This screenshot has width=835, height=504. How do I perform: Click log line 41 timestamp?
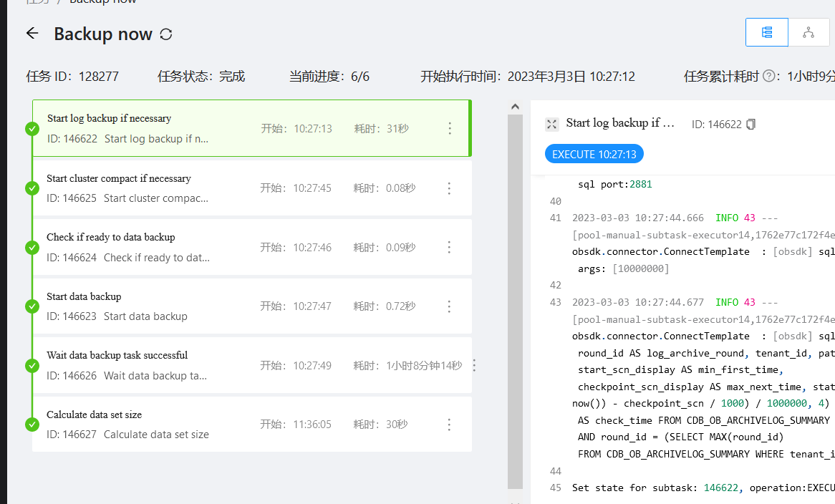[x=638, y=218]
